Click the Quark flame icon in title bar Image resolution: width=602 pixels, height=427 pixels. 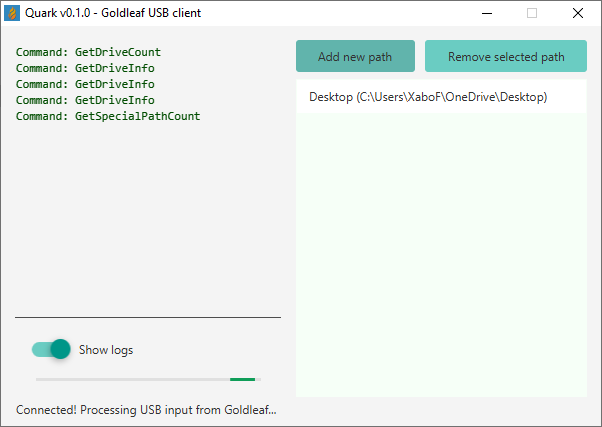(x=12, y=13)
